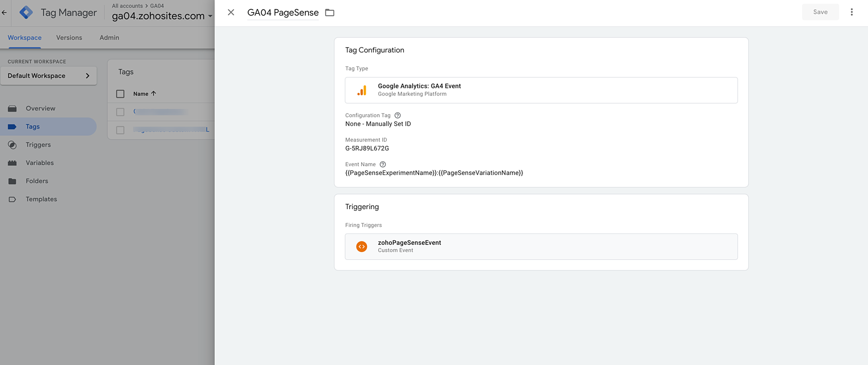The height and width of the screenshot is (365, 868).
Task: Click the Configuration Tag help icon
Action: 398,115
